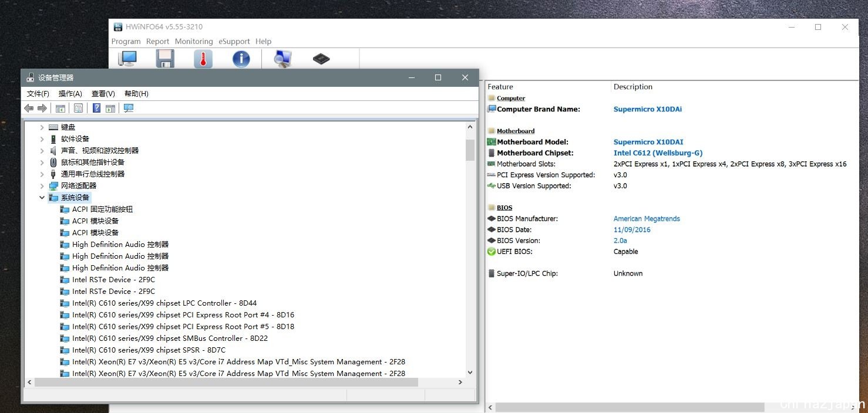This screenshot has width=868, height=413.
Task: Click the down arrow of the device tree scrollbar
Action: point(470,372)
